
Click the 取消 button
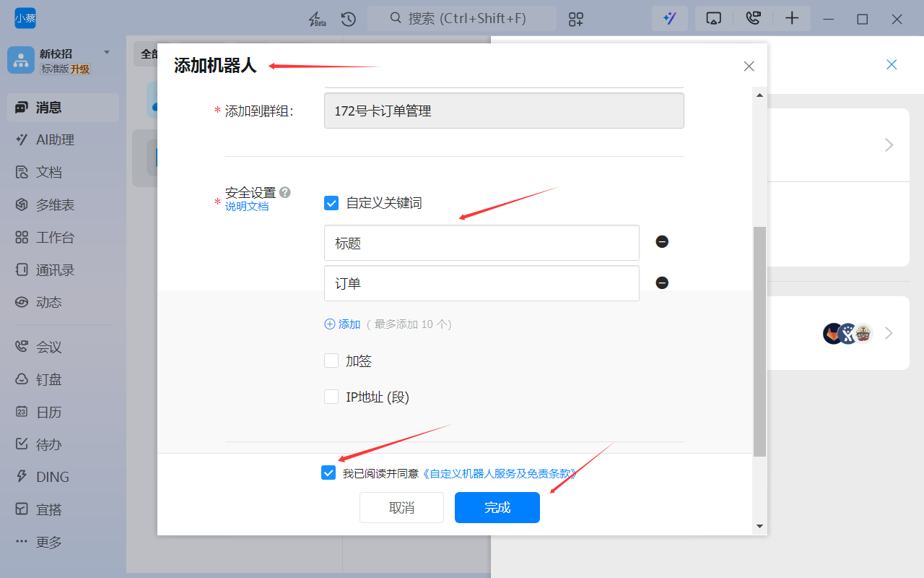point(401,507)
